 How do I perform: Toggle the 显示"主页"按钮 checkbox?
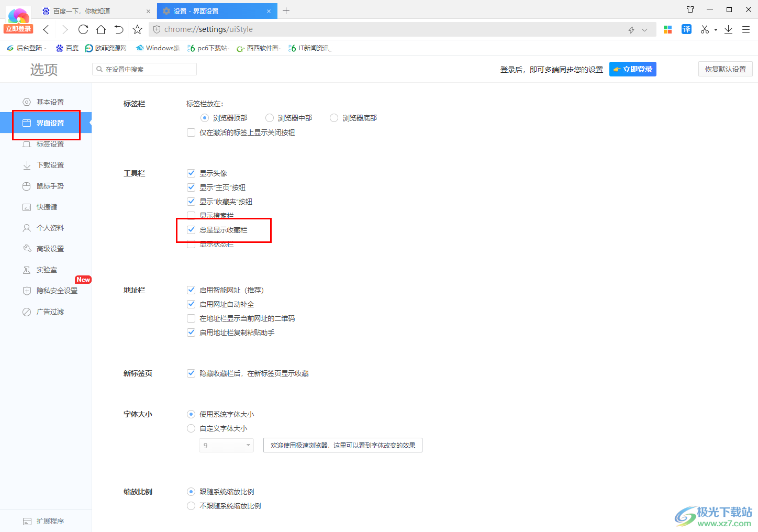(x=191, y=187)
